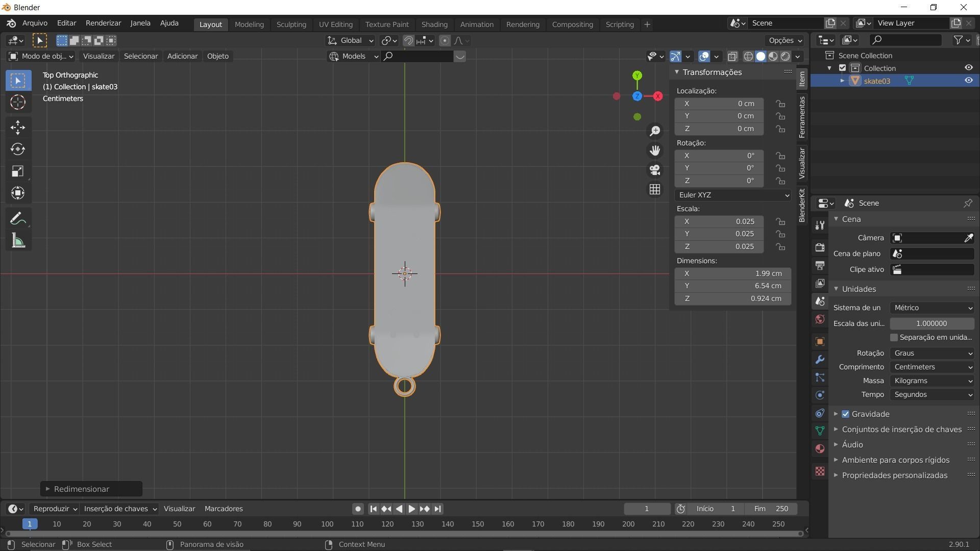Select the Scale tool
This screenshot has height=551, width=980.
pyautogui.click(x=18, y=171)
